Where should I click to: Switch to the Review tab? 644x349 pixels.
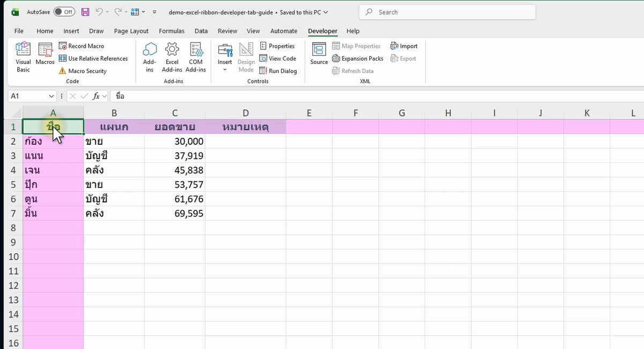[x=228, y=31]
